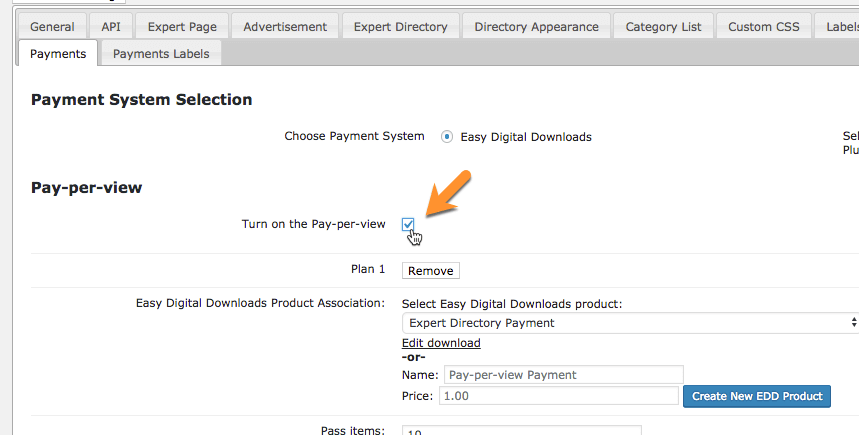This screenshot has height=435, width=859.
Task: Switch to the API tab
Action: pos(110,27)
